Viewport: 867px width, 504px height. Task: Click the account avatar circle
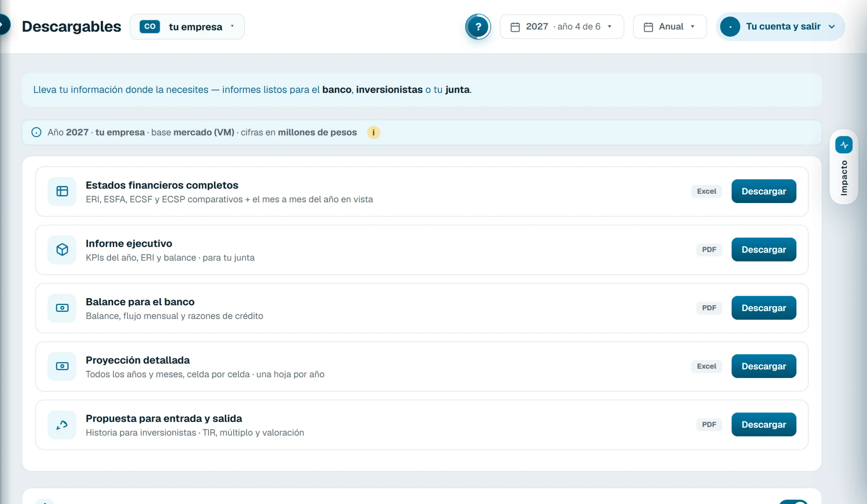click(x=730, y=27)
